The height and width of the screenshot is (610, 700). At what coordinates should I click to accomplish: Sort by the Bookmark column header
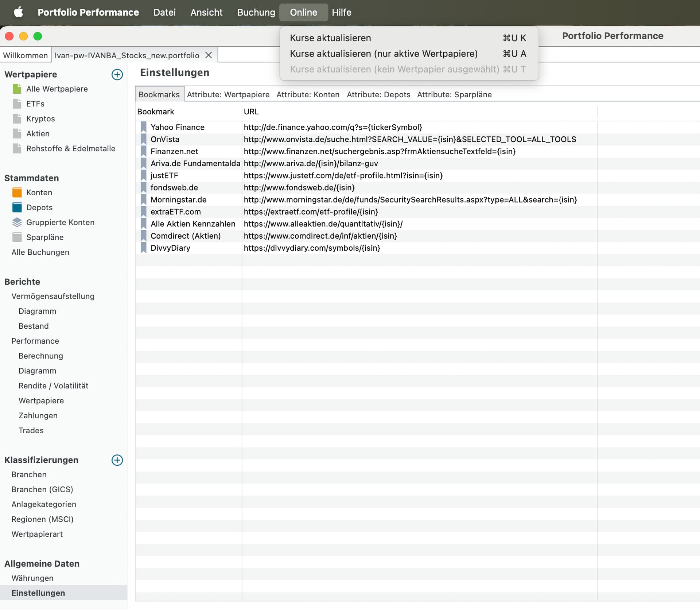pyautogui.click(x=188, y=112)
